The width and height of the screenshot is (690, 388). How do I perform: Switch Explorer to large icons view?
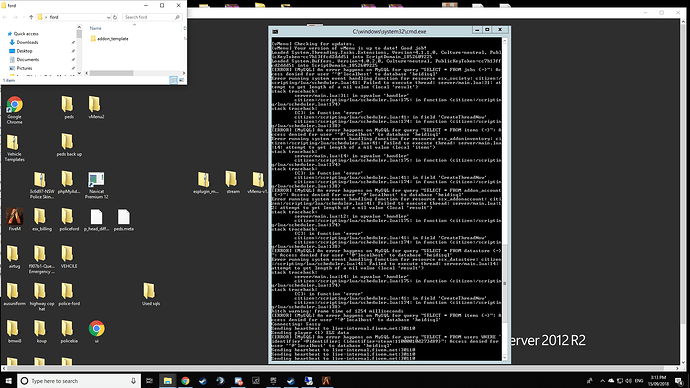click(181, 80)
